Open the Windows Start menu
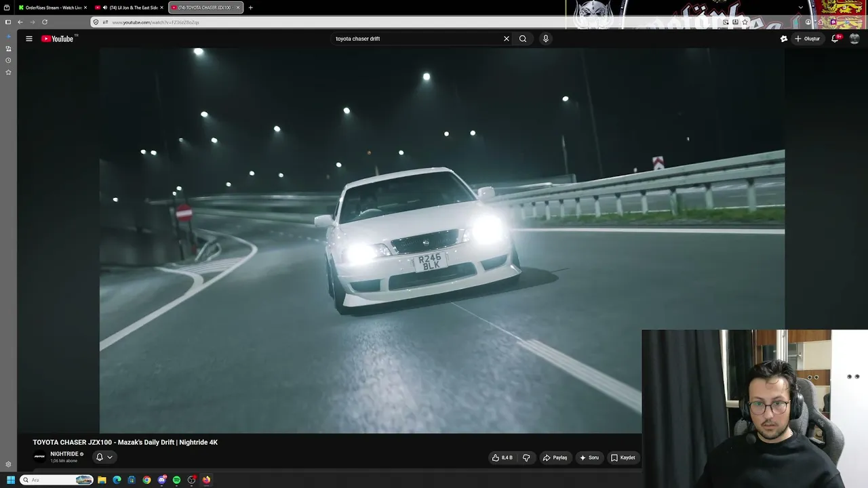 point(10,480)
